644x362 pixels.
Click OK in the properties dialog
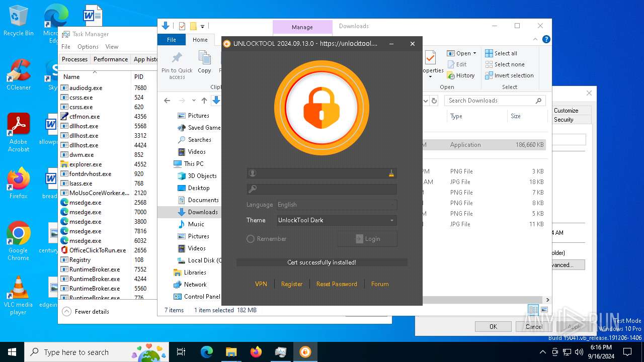click(x=493, y=326)
